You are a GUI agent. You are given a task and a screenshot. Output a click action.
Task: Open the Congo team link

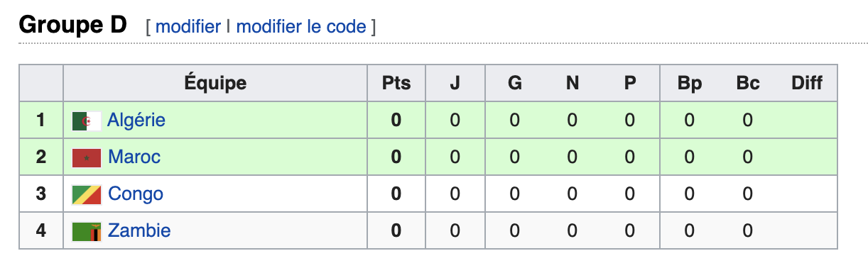point(136,194)
